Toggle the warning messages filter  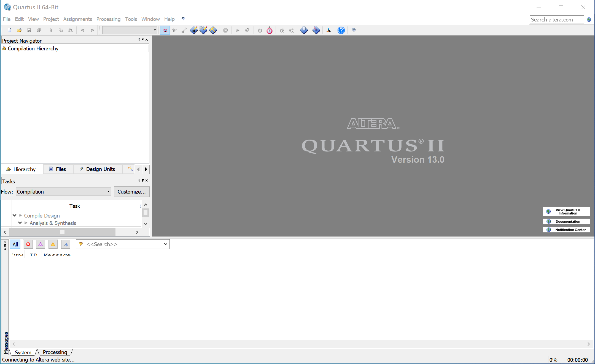[x=53, y=244]
